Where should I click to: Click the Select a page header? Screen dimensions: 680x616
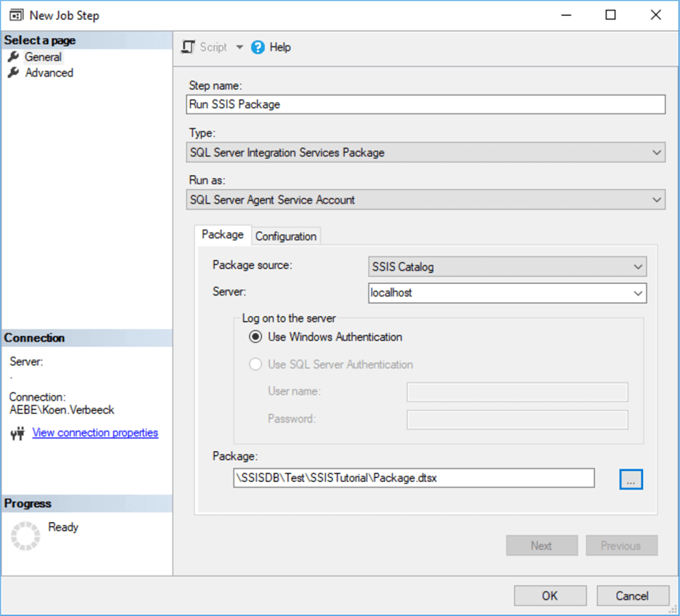(87, 40)
